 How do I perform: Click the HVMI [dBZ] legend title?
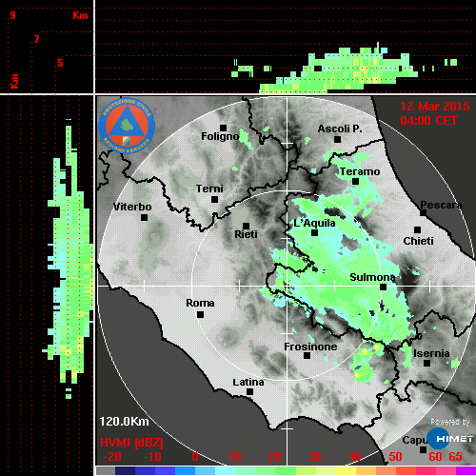click(x=131, y=443)
